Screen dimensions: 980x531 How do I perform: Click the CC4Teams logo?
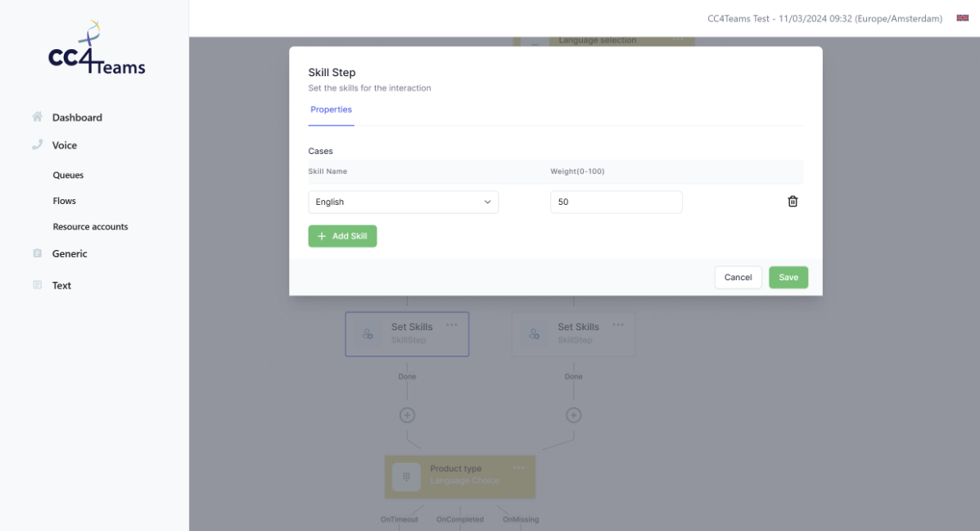click(97, 48)
